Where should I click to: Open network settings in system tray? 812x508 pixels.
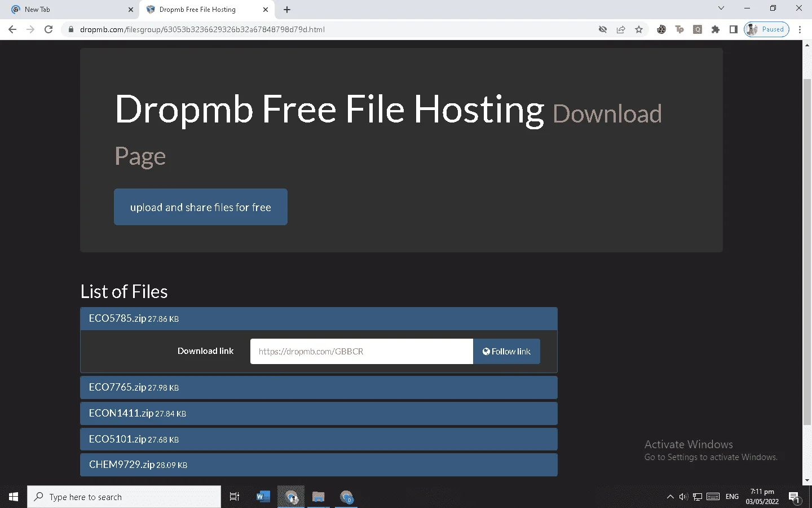[698, 497]
